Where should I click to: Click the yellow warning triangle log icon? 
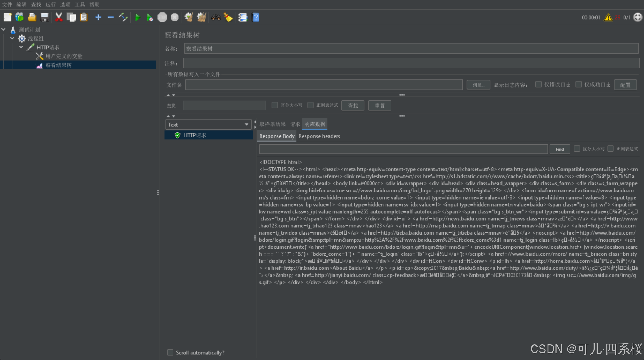[x=608, y=18]
